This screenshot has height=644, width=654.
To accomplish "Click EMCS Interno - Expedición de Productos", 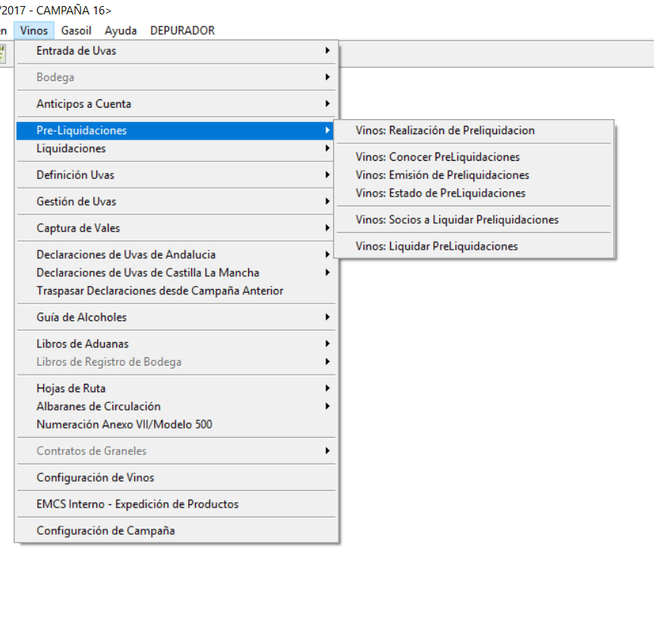I will pyautogui.click(x=137, y=504).
